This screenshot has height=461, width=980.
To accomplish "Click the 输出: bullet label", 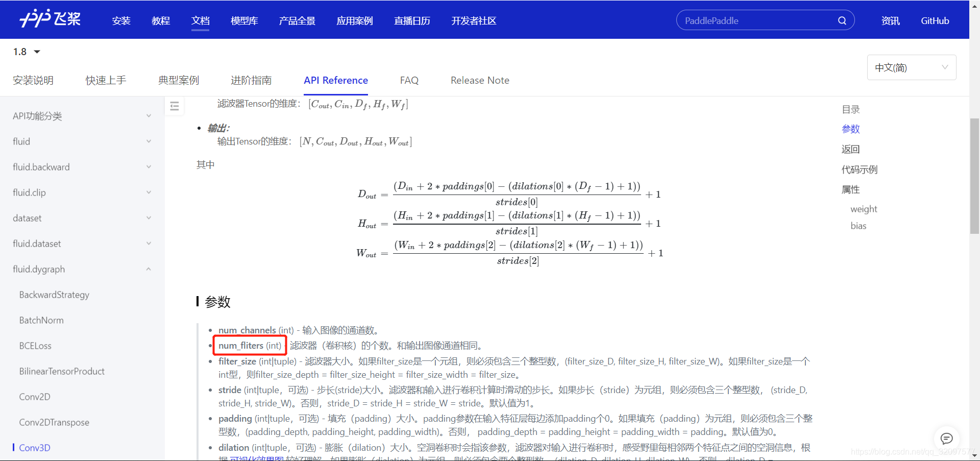I will pyautogui.click(x=218, y=128).
